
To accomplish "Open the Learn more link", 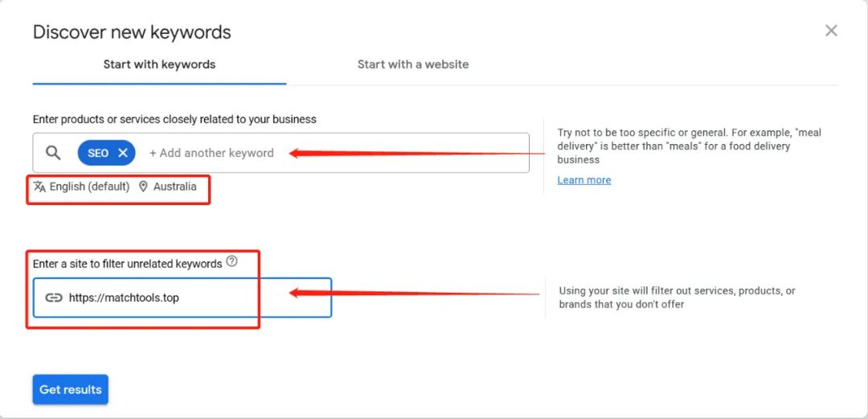I will [x=584, y=180].
